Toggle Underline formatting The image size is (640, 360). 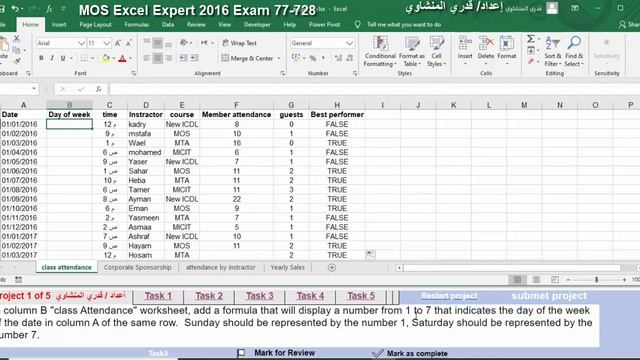pyautogui.click(x=63, y=58)
